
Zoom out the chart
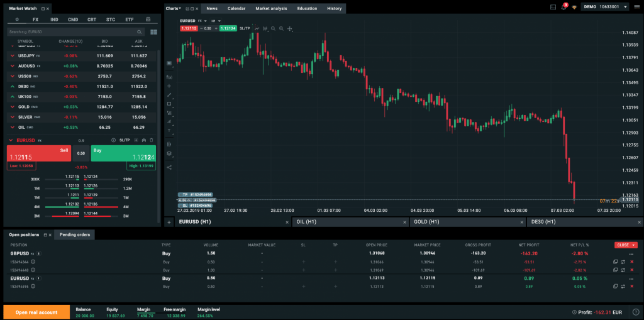coord(273,28)
